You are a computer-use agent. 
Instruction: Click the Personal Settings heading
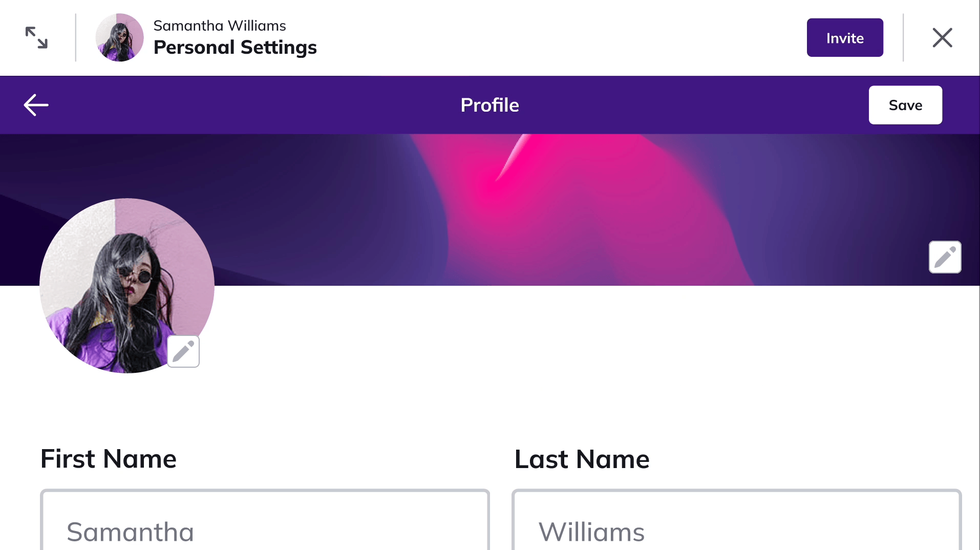[235, 47]
